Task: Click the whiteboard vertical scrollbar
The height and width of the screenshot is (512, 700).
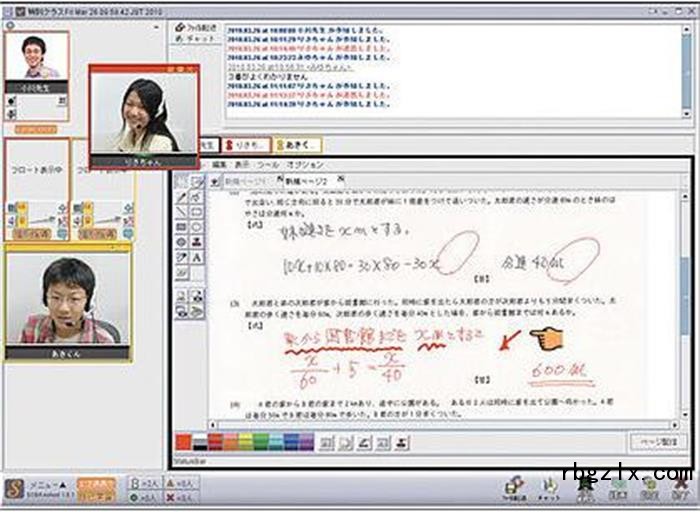Action: [687, 306]
